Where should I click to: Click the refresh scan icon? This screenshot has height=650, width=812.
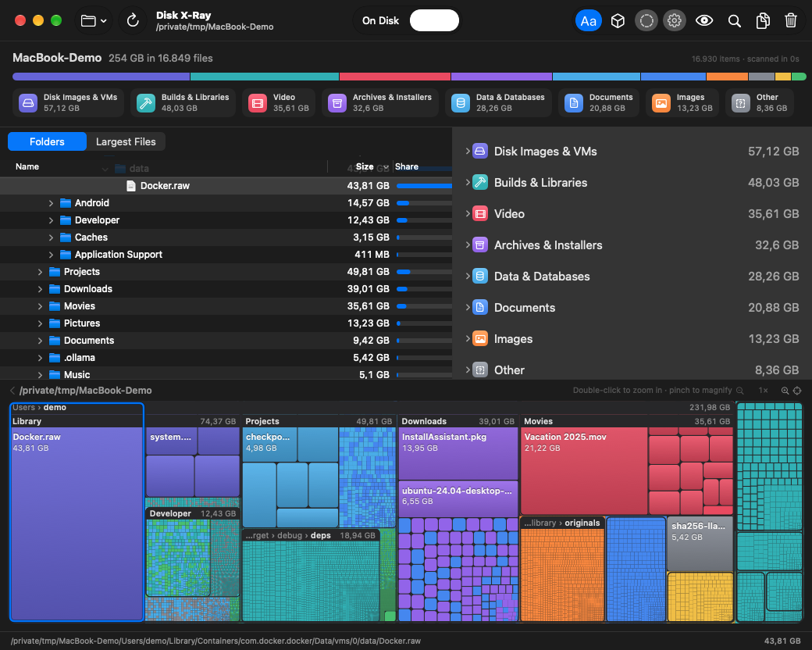(x=133, y=21)
